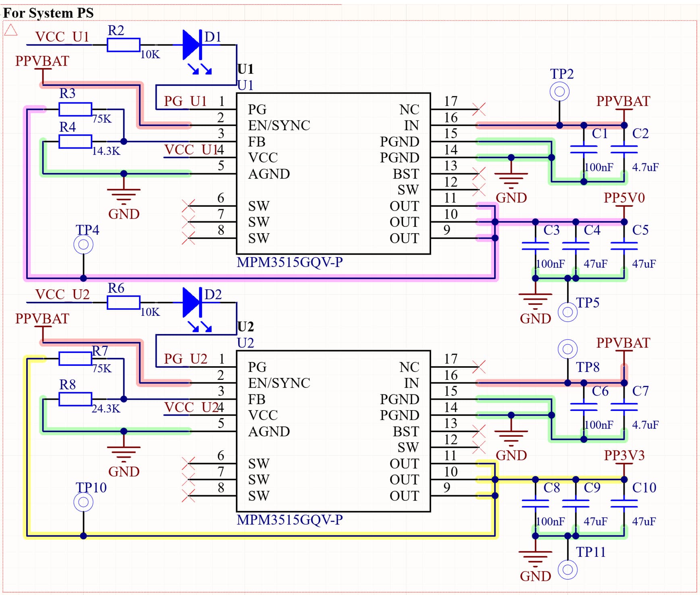Select the VCC_U2 net label beside R6
The height and width of the screenshot is (595, 700).
click(x=62, y=294)
